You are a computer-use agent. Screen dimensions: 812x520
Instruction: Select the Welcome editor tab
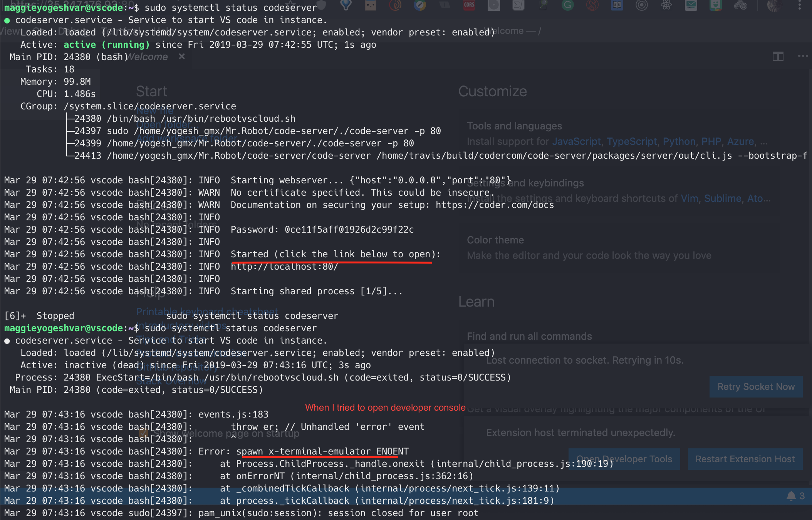point(148,57)
